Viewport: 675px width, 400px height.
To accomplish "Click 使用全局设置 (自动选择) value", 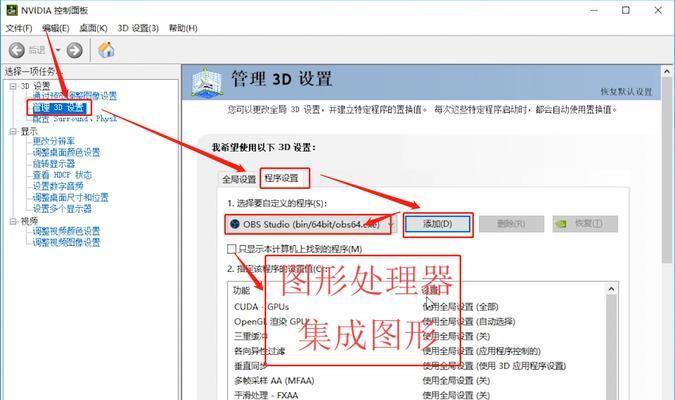I will [x=468, y=322].
